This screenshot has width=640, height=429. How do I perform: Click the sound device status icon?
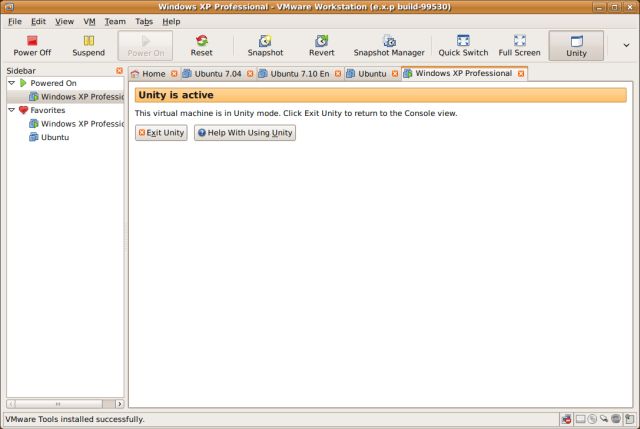(x=616, y=419)
